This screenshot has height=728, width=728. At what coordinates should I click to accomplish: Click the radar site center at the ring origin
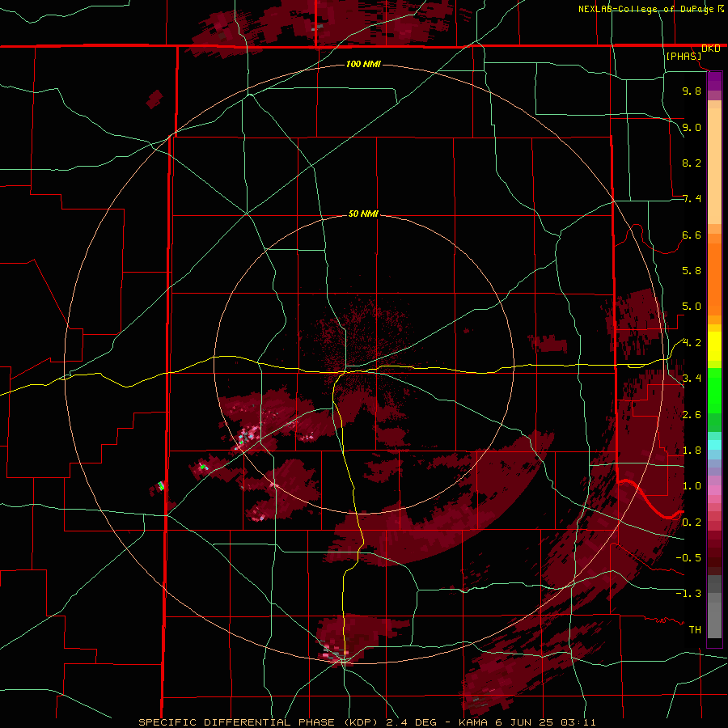[363, 364]
